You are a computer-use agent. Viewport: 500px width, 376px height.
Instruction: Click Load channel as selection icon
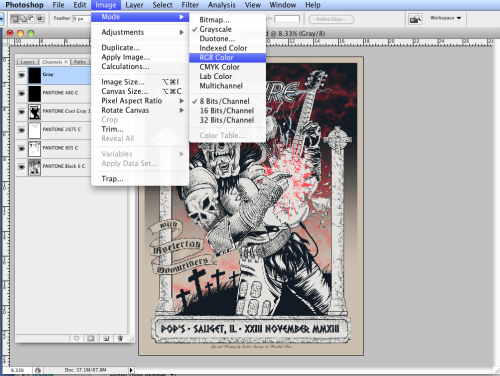[x=76, y=338]
